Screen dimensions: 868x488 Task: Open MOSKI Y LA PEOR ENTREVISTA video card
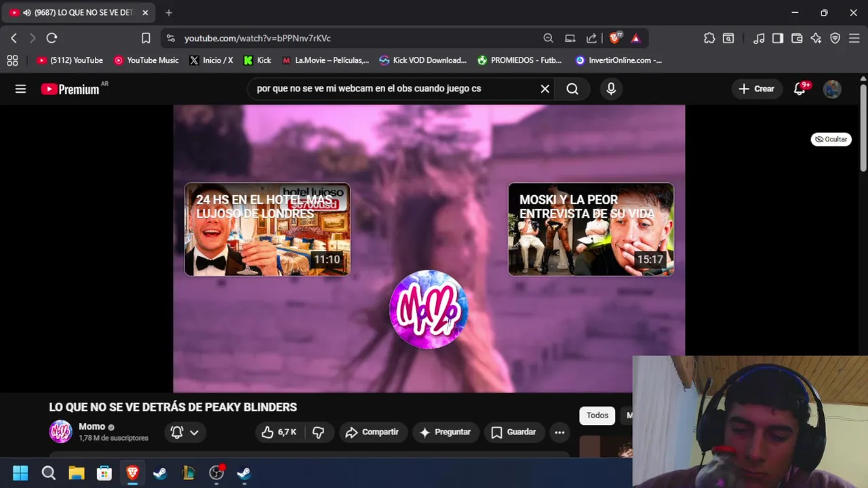pyautogui.click(x=591, y=229)
